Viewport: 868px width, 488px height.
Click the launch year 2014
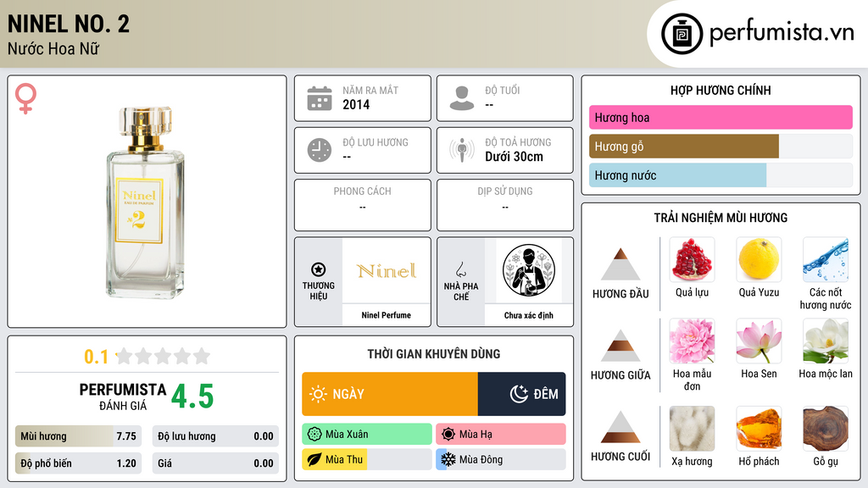point(356,104)
